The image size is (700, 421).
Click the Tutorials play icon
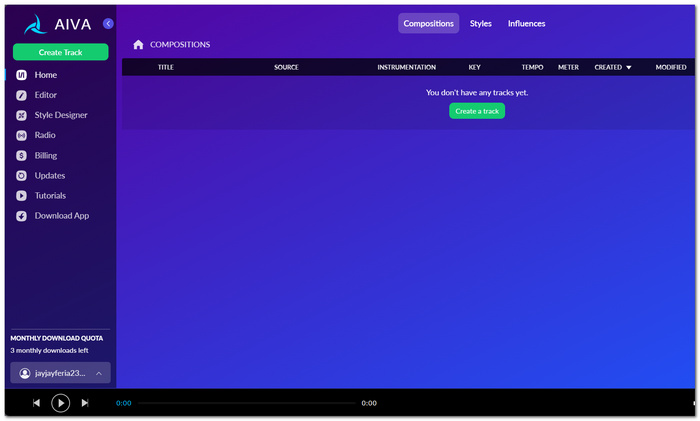(21, 196)
